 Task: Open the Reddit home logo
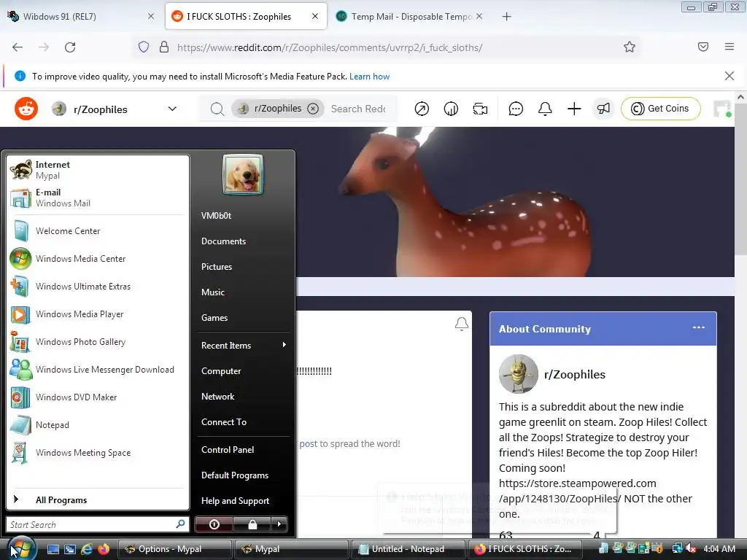pyautogui.click(x=26, y=109)
